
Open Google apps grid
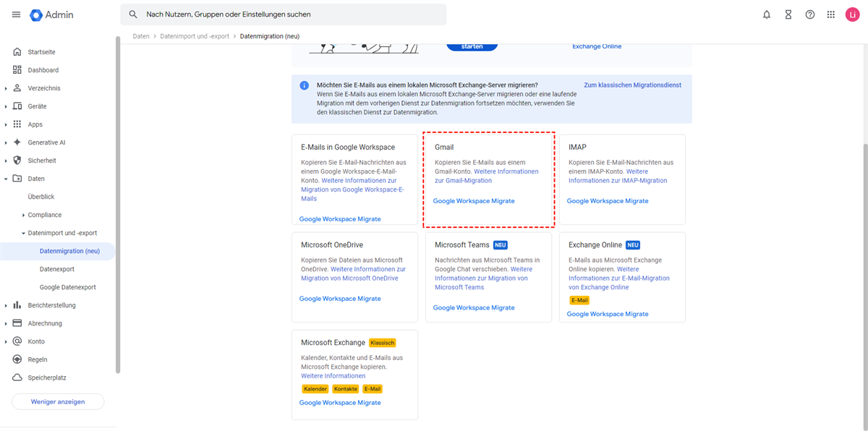[831, 14]
